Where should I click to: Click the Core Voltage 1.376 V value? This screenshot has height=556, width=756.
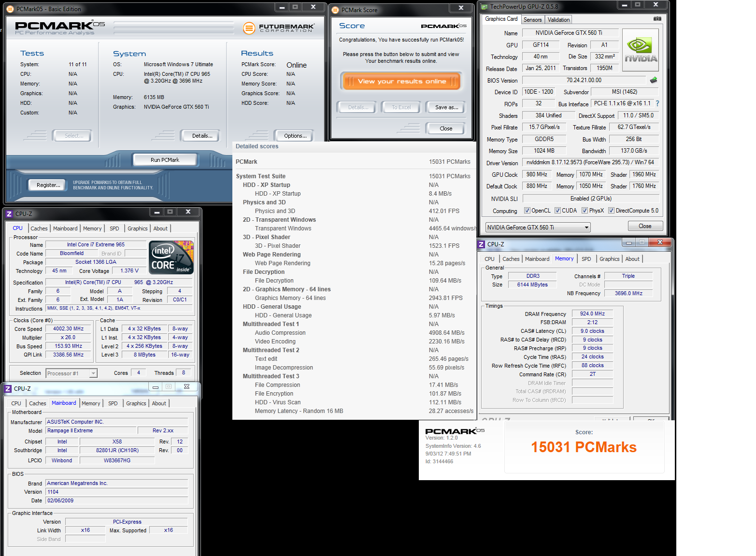(x=129, y=271)
